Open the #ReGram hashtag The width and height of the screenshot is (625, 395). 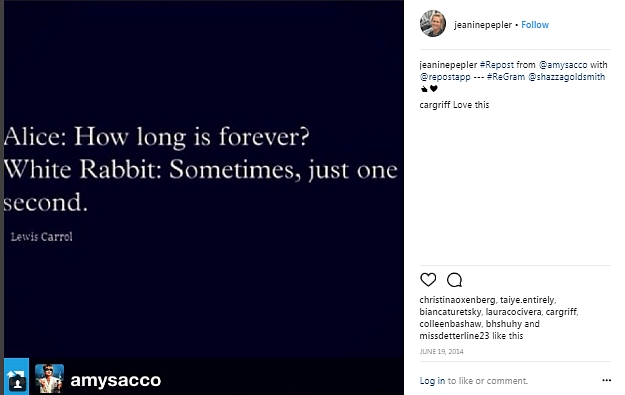pyautogui.click(x=506, y=77)
